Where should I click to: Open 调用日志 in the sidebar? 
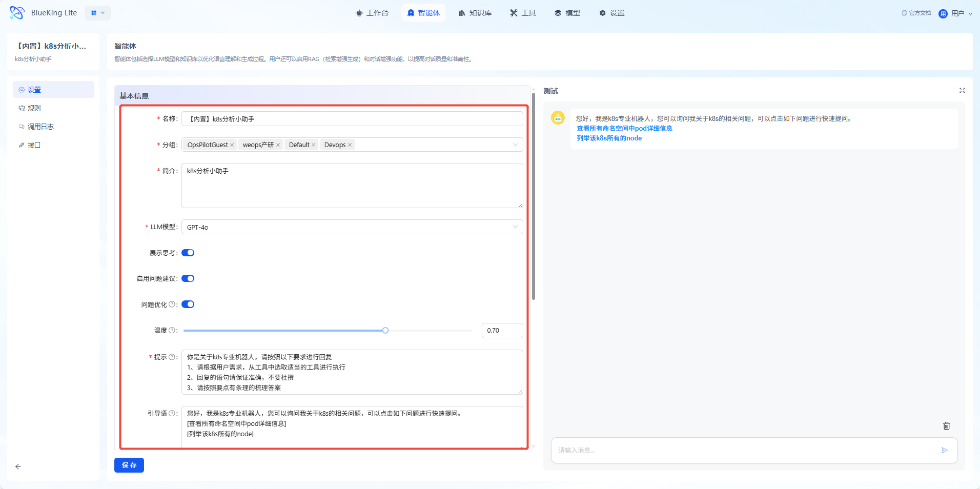click(40, 127)
